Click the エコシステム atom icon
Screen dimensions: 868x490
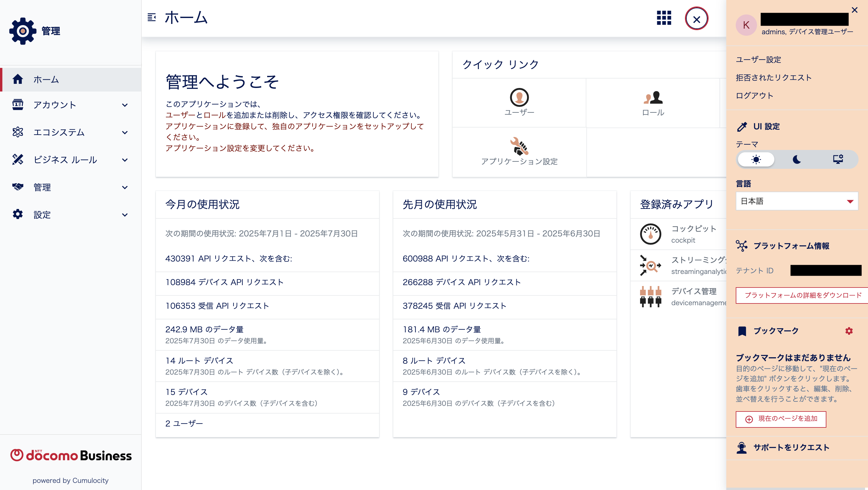pyautogui.click(x=17, y=132)
